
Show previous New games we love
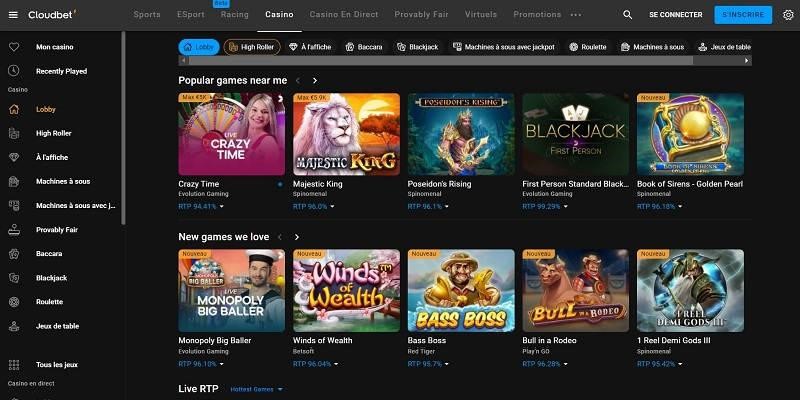[x=280, y=237]
